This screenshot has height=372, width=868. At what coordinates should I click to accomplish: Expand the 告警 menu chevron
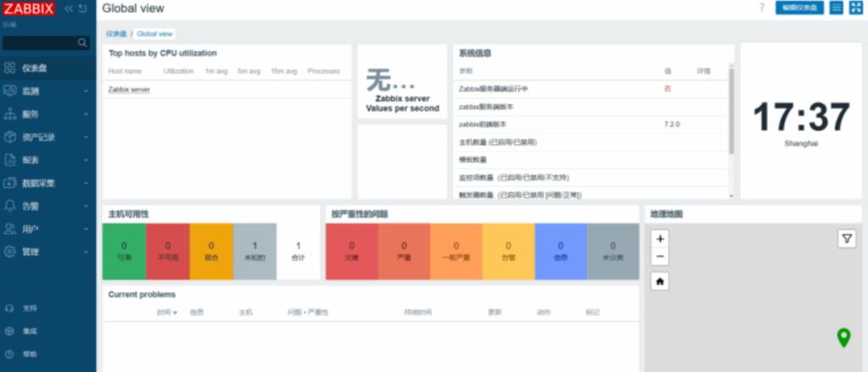coord(86,206)
